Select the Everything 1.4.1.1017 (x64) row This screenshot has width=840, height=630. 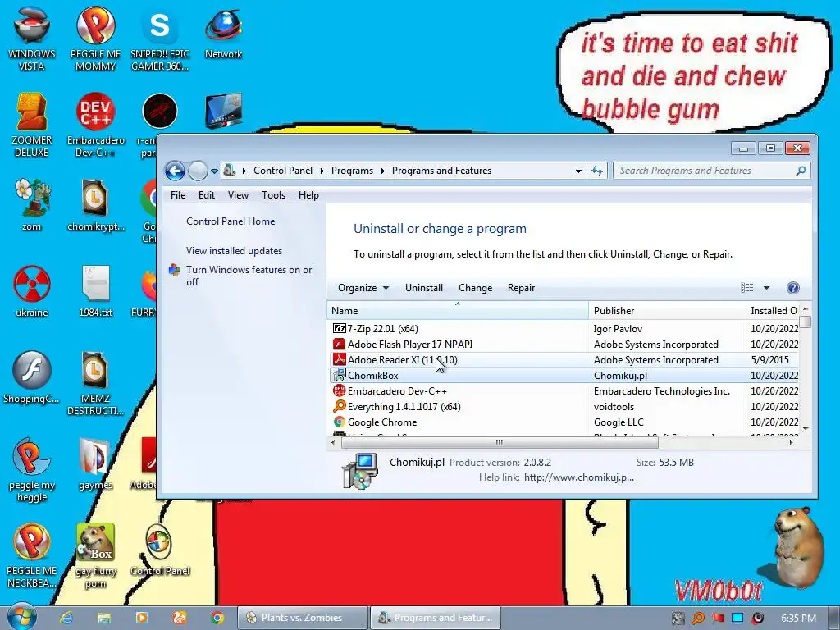pyautogui.click(x=564, y=407)
